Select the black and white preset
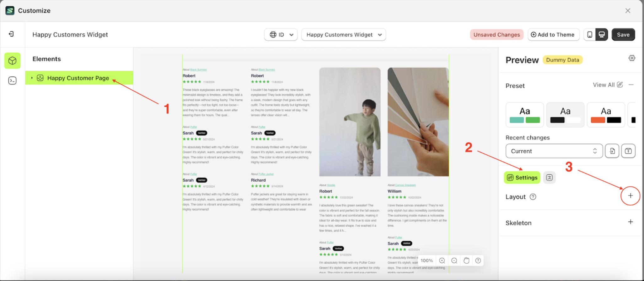This screenshot has width=644, height=281. (565, 115)
